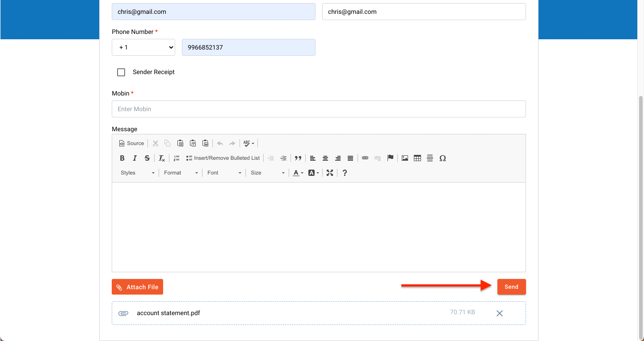
Task: Maximize the message editor
Action: pyautogui.click(x=330, y=173)
